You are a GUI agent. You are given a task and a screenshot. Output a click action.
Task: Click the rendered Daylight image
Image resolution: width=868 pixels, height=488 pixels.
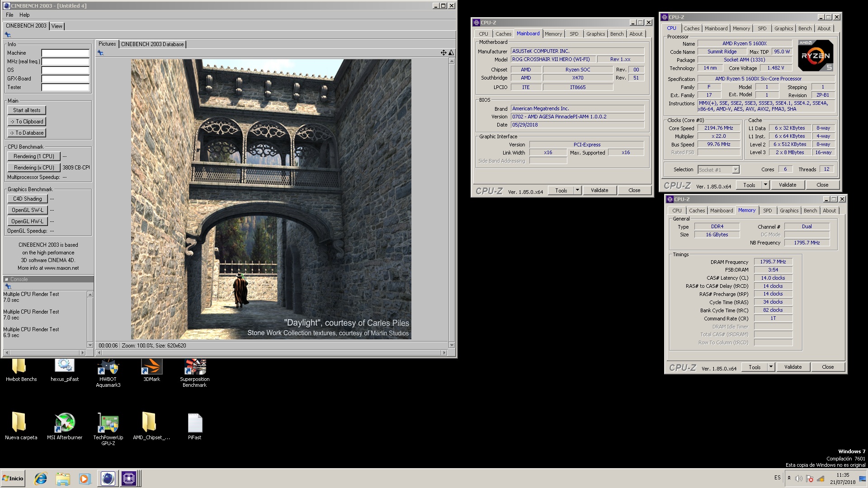pos(271,199)
